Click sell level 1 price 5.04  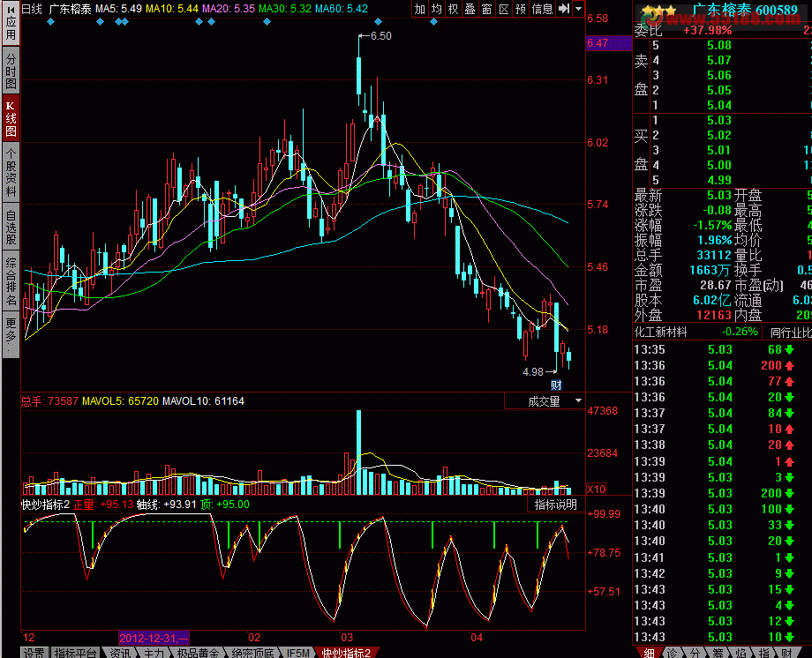pyautogui.click(x=718, y=105)
